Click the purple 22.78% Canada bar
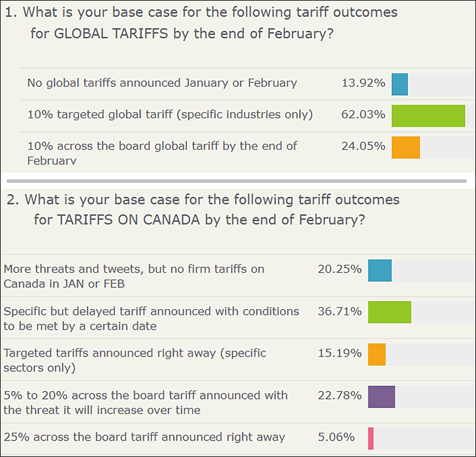This screenshot has width=476, height=457. (381, 396)
